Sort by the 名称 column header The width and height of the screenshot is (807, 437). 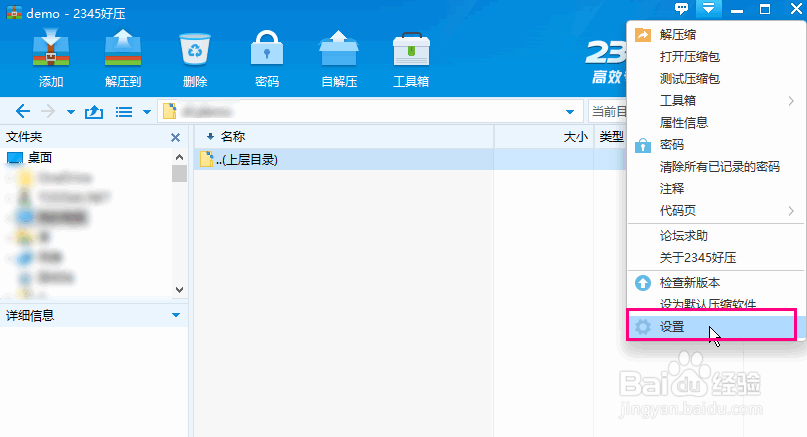pyautogui.click(x=233, y=137)
